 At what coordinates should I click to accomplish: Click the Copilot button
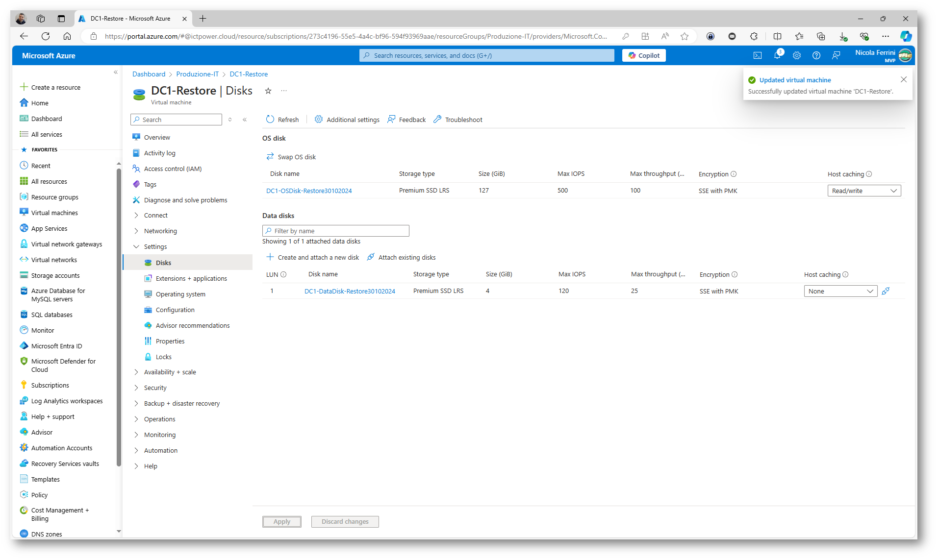pos(644,56)
